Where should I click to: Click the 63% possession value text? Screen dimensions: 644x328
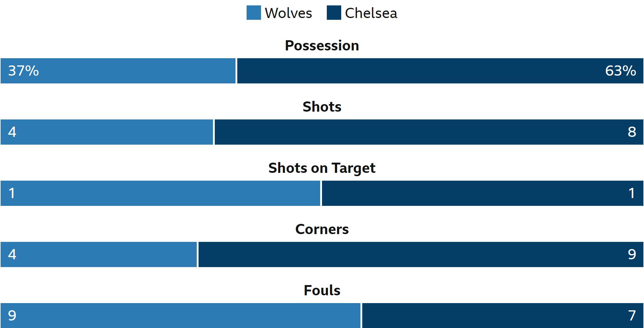tap(621, 71)
